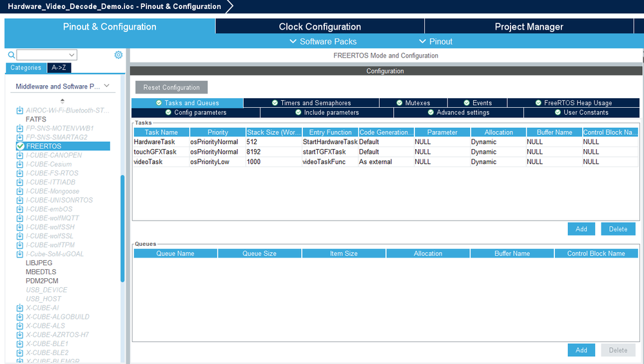
Task: Switch to Project Manager tab
Action: (529, 26)
